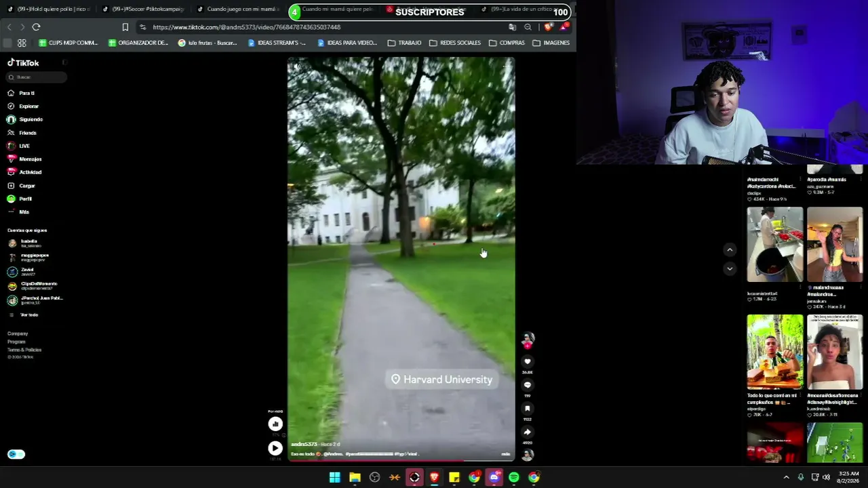
Task: Open the TRABAJO bookmarks folder
Action: [404, 43]
